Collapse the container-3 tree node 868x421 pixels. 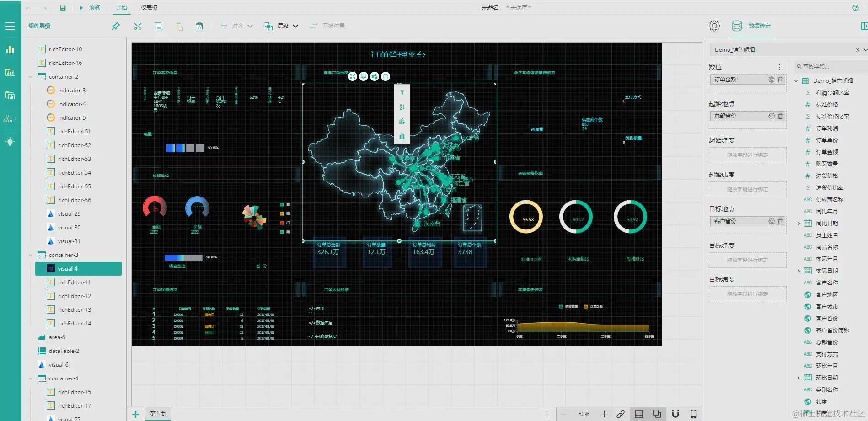[x=31, y=255]
